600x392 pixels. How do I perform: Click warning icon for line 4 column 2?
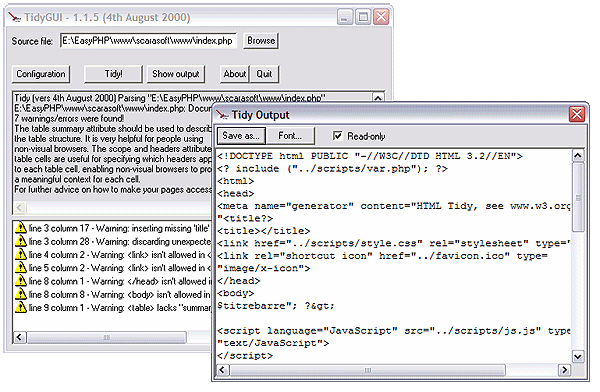click(20, 254)
